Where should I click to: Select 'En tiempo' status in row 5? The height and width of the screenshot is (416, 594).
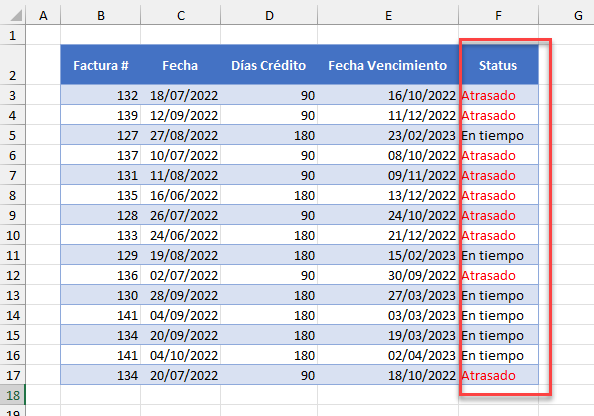498,135
